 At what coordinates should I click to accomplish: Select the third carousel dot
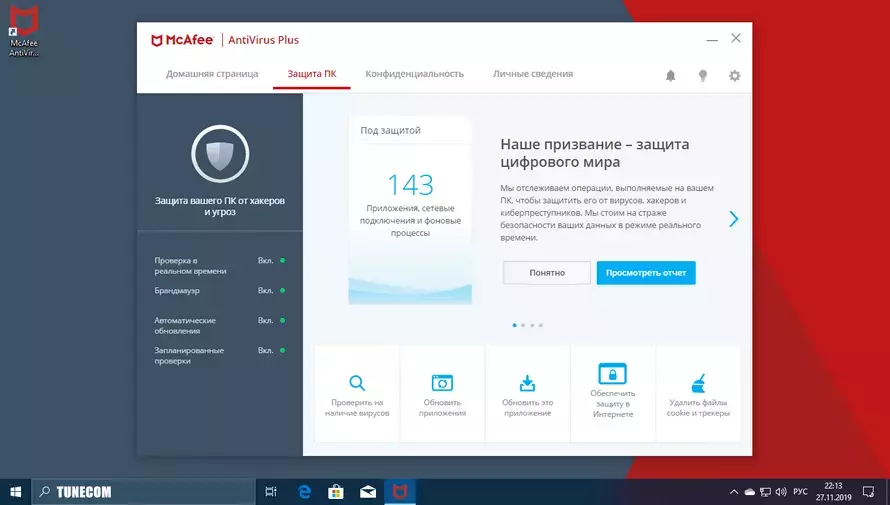[x=532, y=325]
